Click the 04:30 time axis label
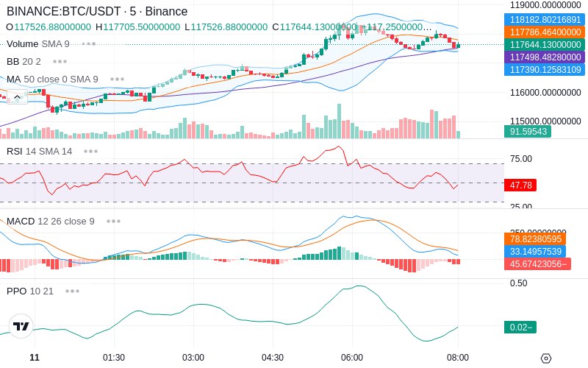The image size is (588, 368). point(273,358)
